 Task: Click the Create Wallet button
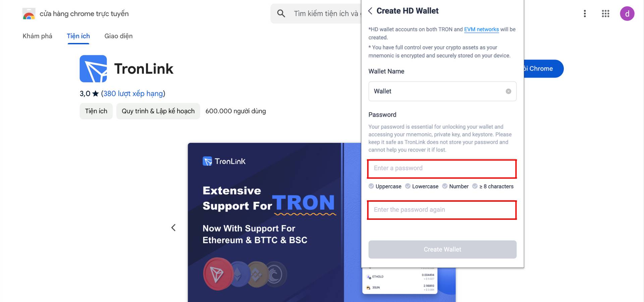click(442, 249)
